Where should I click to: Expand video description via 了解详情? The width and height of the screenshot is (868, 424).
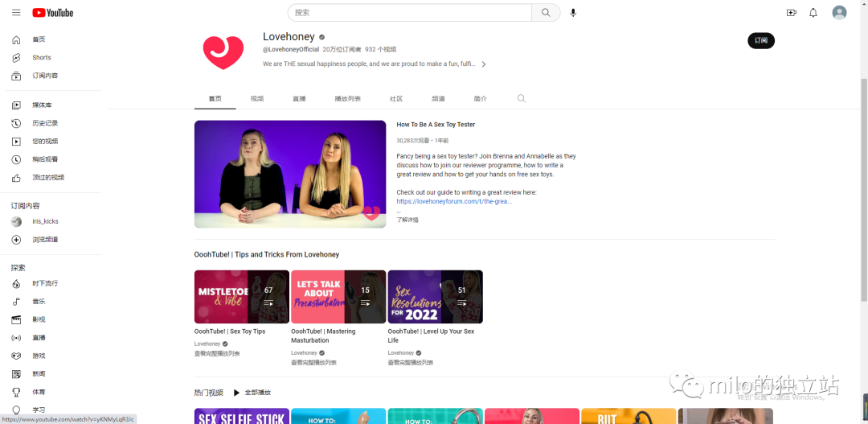tap(407, 220)
